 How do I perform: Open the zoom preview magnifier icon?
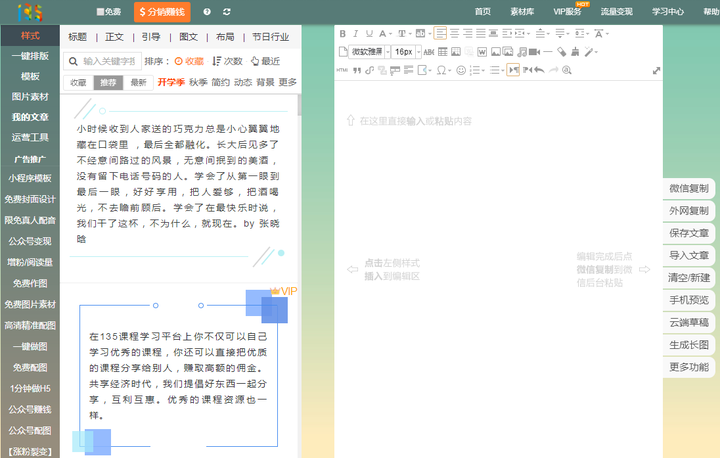[x=567, y=70]
